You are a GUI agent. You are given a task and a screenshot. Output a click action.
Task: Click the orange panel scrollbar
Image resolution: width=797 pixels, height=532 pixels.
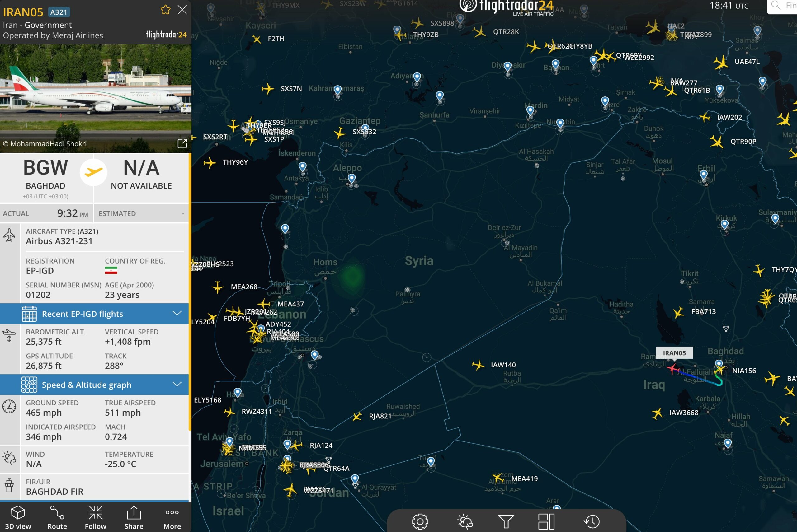point(190,292)
